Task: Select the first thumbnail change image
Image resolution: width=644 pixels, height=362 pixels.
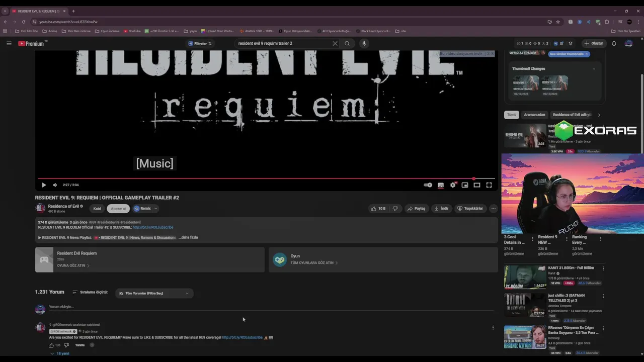Action: coord(526,83)
